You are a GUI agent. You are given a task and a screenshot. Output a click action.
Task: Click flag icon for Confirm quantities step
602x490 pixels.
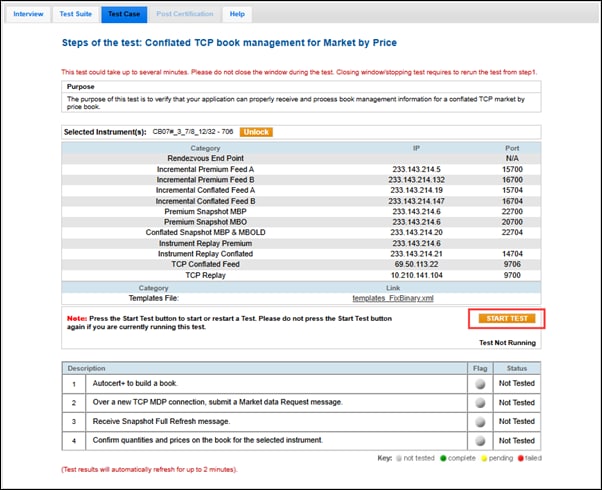tap(480, 440)
